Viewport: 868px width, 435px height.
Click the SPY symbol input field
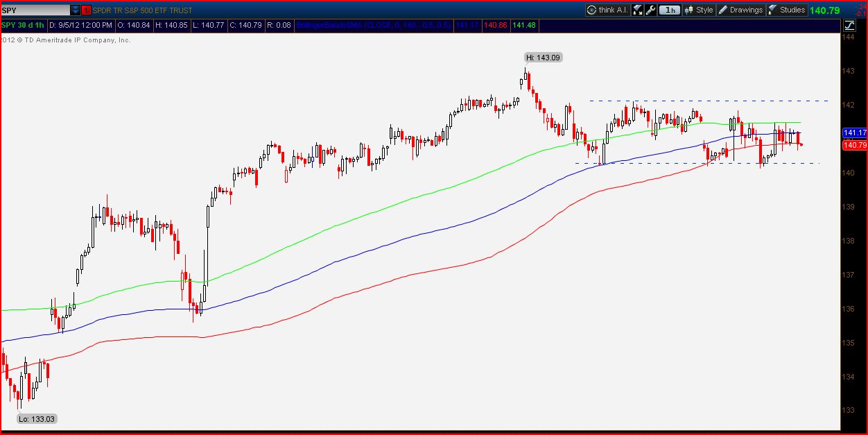click(x=35, y=10)
